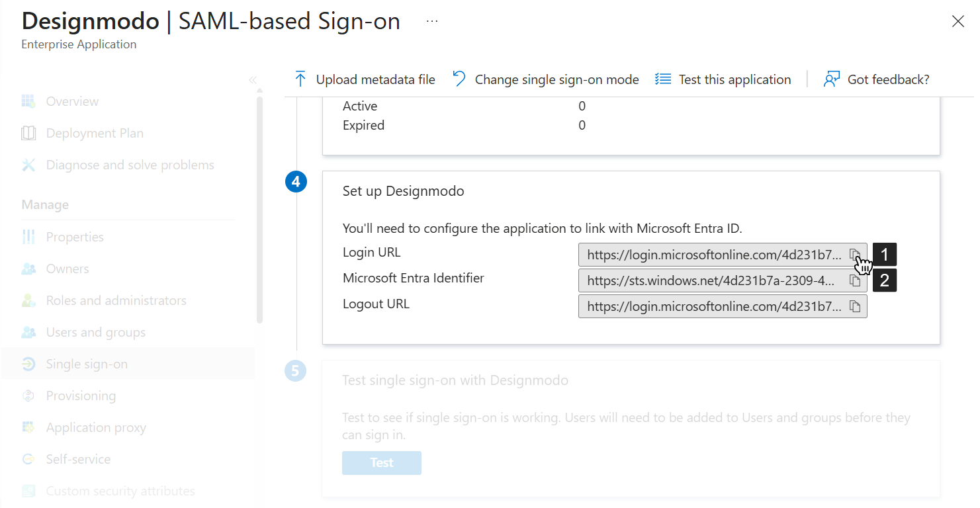Click the Microsoft Entra Identifier label
This screenshot has width=980, height=508.
pyautogui.click(x=414, y=278)
